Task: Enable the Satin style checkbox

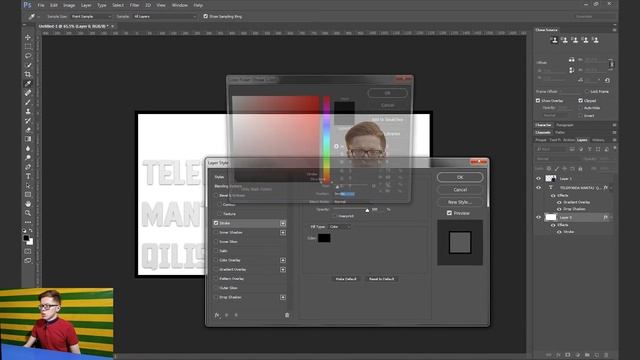Action: click(216, 251)
